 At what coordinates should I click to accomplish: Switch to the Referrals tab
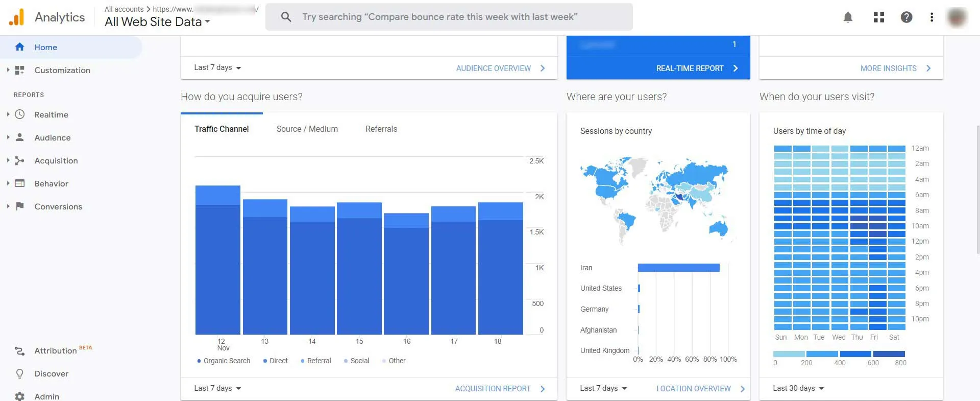381,129
